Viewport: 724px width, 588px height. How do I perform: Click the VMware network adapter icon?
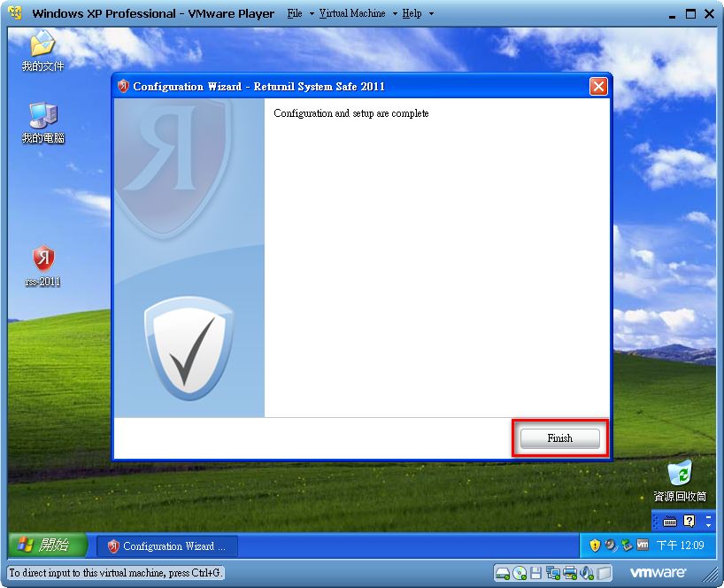pyautogui.click(x=552, y=573)
